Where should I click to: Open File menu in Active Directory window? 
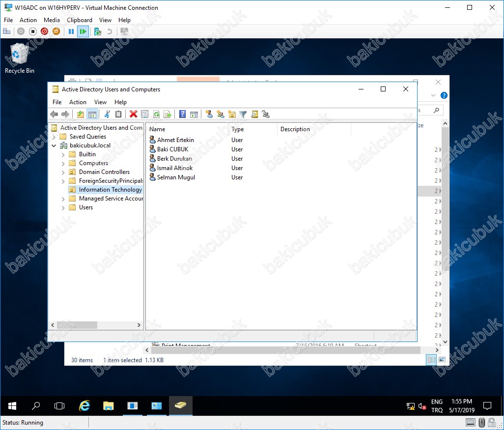[57, 102]
